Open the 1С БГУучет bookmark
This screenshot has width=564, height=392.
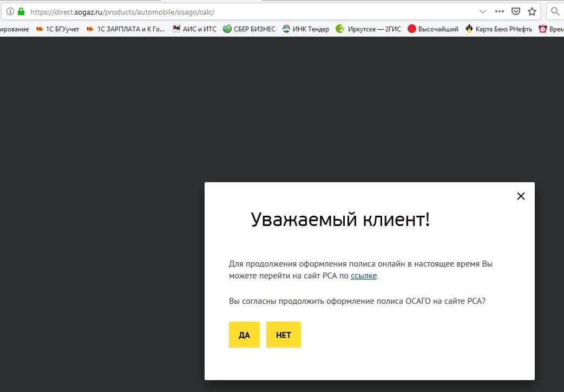tap(58, 29)
